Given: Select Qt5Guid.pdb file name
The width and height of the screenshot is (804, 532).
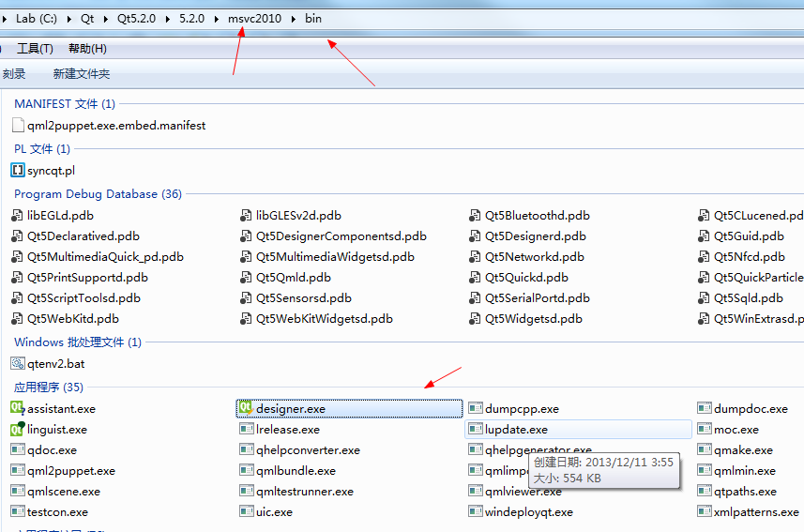Looking at the screenshot, I should 750,236.
